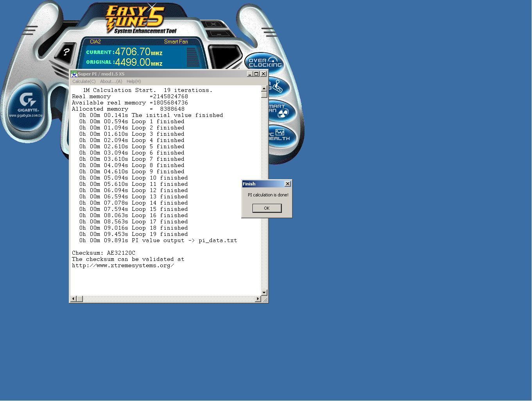
Task: Click OK in the Finish dialog
Action: click(x=267, y=208)
